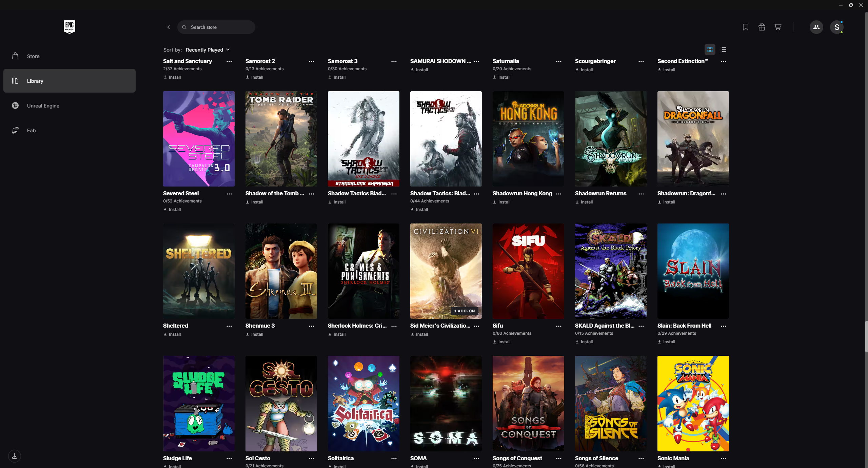Open Sid Meier's Civilization VI cover
The width and height of the screenshot is (868, 468).
pyautogui.click(x=446, y=271)
